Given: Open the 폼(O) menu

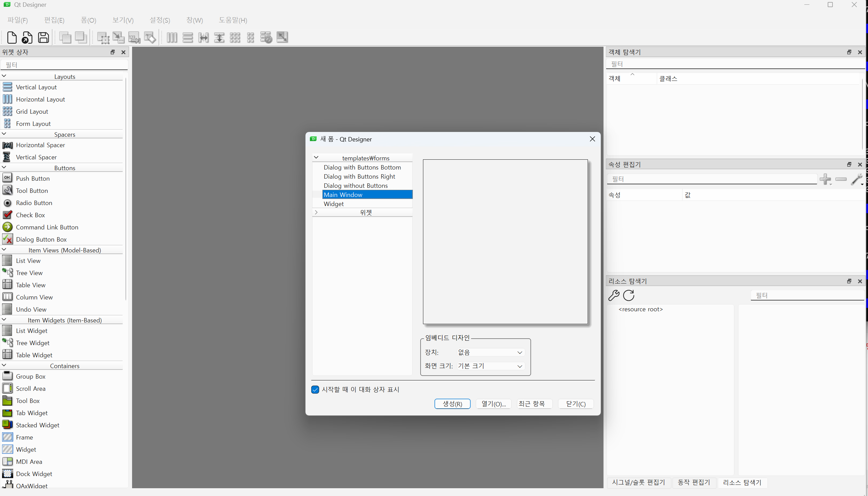Looking at the screenshot, I should pyautogui.click(x=89, y=20).
